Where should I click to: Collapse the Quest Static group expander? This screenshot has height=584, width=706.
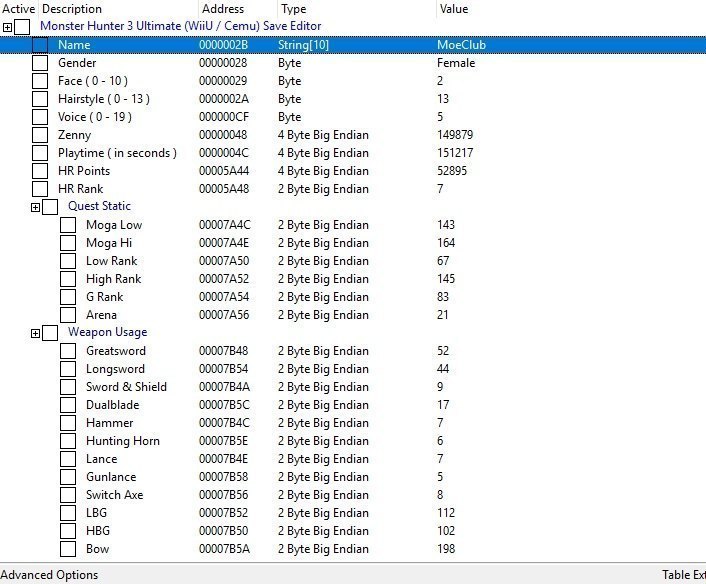pyautogui.click(x=35, y=208)
